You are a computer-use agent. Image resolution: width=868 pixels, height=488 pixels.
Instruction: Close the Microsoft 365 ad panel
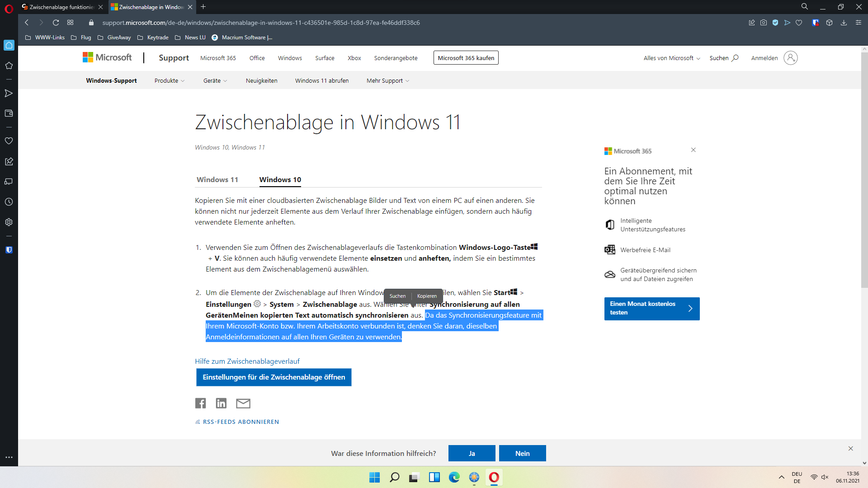[693, 150]
